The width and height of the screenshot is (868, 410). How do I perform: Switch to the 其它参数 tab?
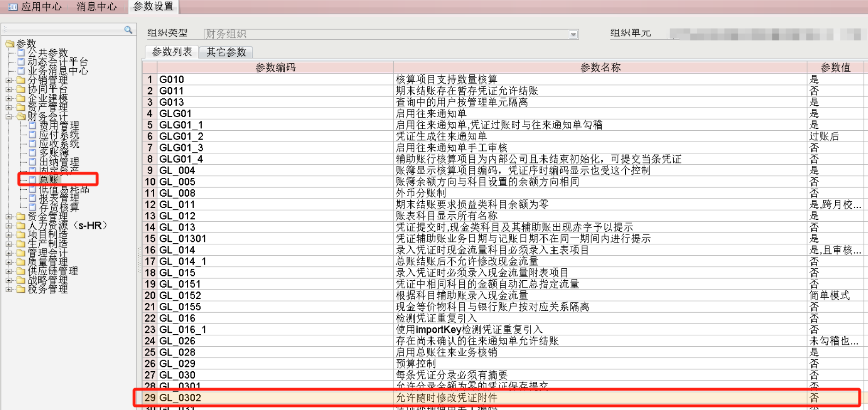click(226, 52)
